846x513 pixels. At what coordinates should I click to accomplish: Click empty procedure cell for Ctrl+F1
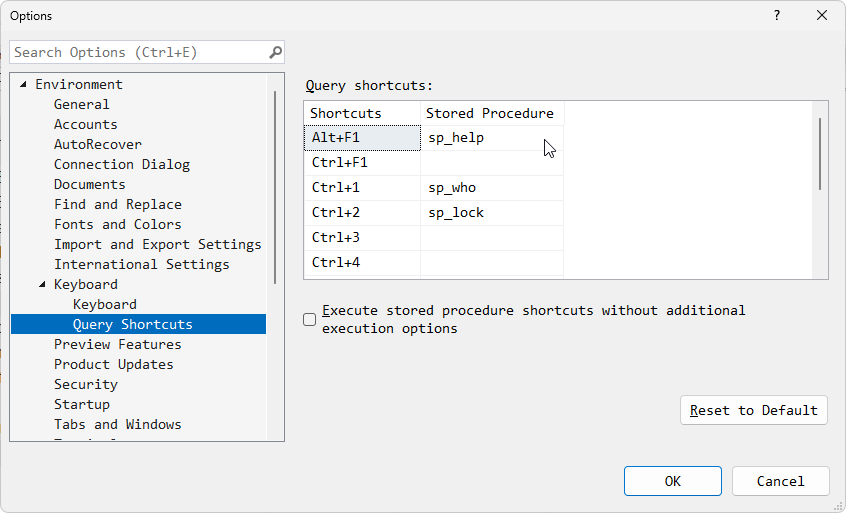[492, 162]
